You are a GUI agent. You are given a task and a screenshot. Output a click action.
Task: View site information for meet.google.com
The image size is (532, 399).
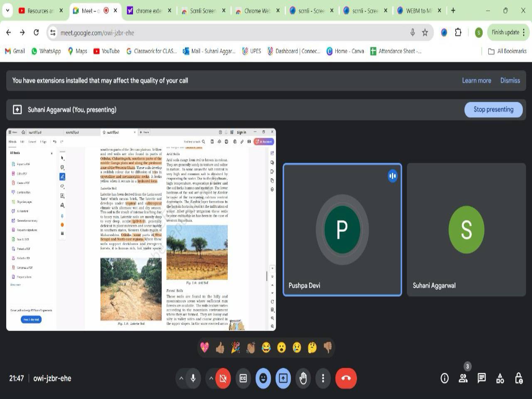point(53,32)
